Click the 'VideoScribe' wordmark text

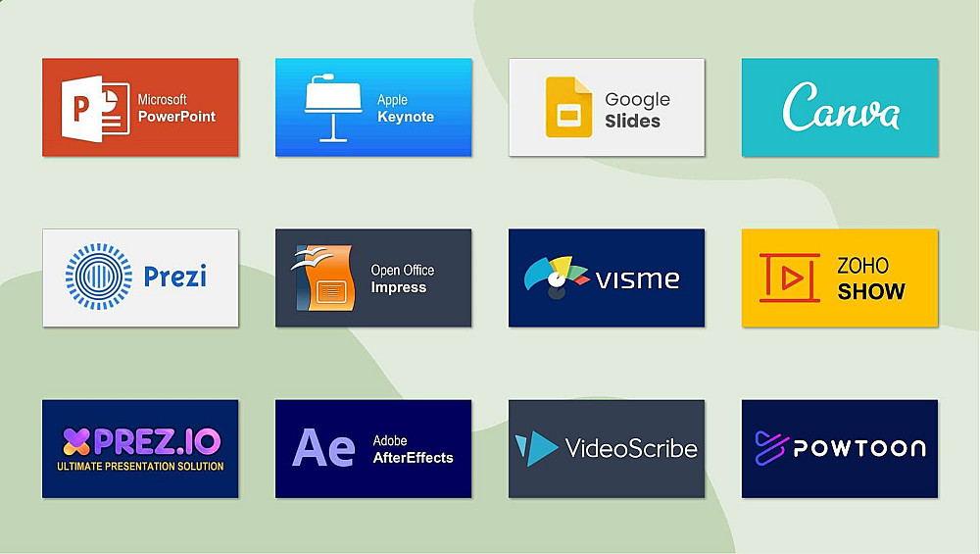point(630,448)
